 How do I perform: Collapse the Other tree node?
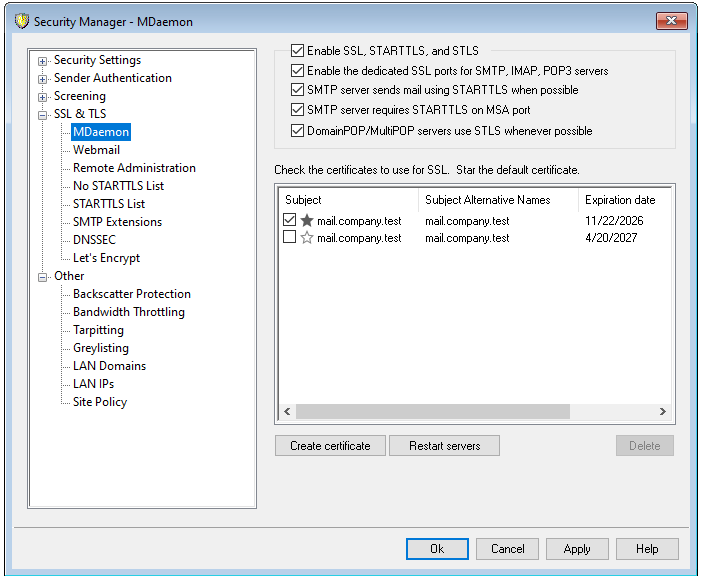(x=43, y=277)
